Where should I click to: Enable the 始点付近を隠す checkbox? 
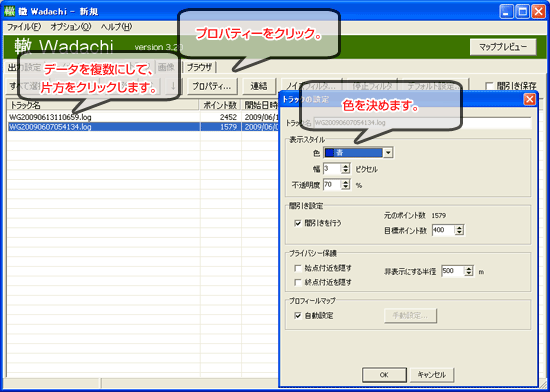pos(298,269)
